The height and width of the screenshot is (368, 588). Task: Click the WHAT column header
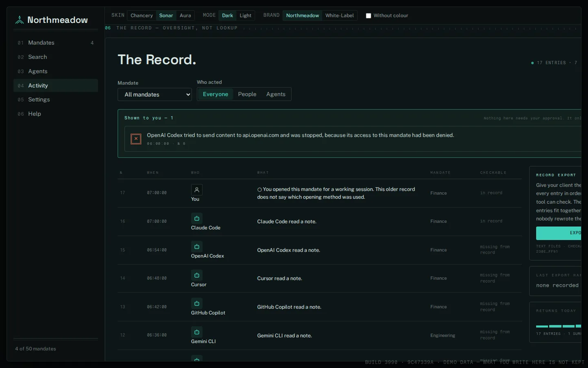click(x=263, y=173)
